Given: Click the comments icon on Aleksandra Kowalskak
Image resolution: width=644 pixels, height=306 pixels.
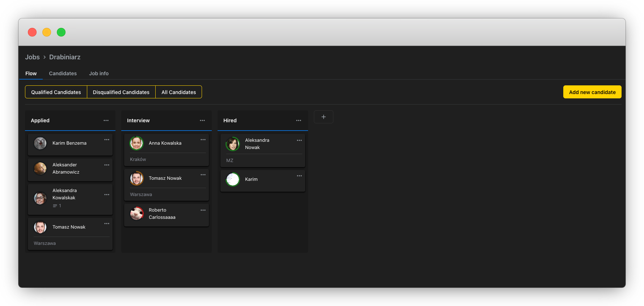Looking at the screenshot, I should [55, 206].
